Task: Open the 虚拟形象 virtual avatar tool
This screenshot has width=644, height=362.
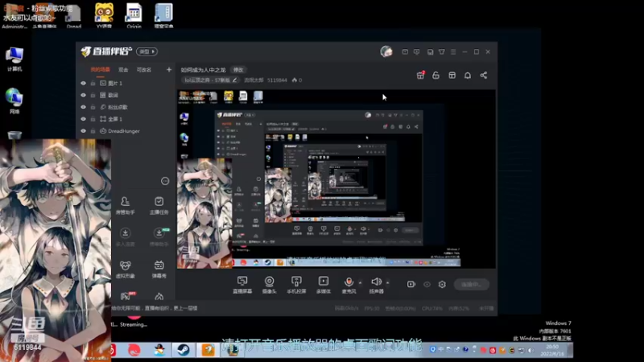Action: tap(126, 269)
